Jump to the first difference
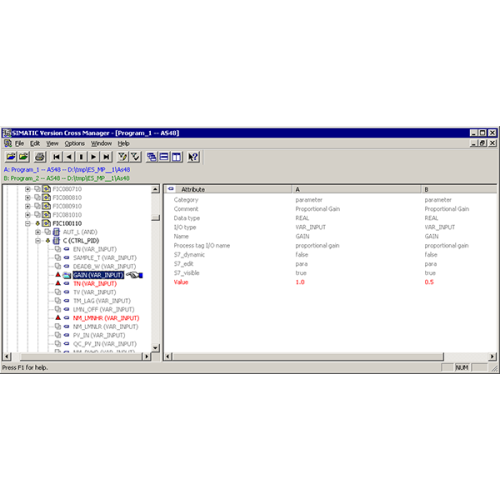500x500 pixels. pyautogui.click(x=57, y=157)
